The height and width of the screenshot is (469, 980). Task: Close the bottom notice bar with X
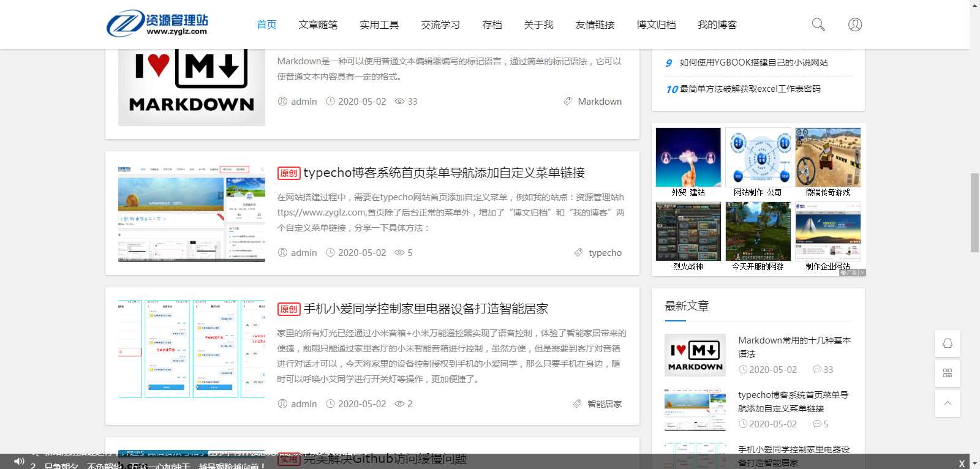click(x=962, y=463)
